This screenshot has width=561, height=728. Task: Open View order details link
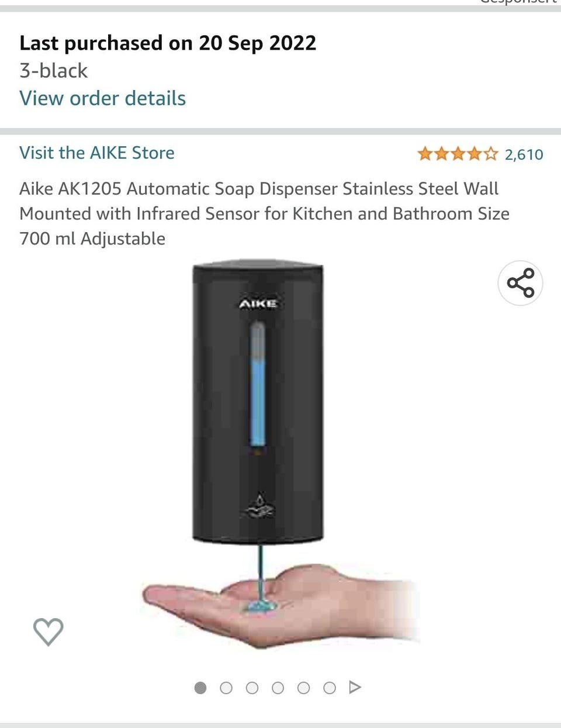[x=102, y=98]
